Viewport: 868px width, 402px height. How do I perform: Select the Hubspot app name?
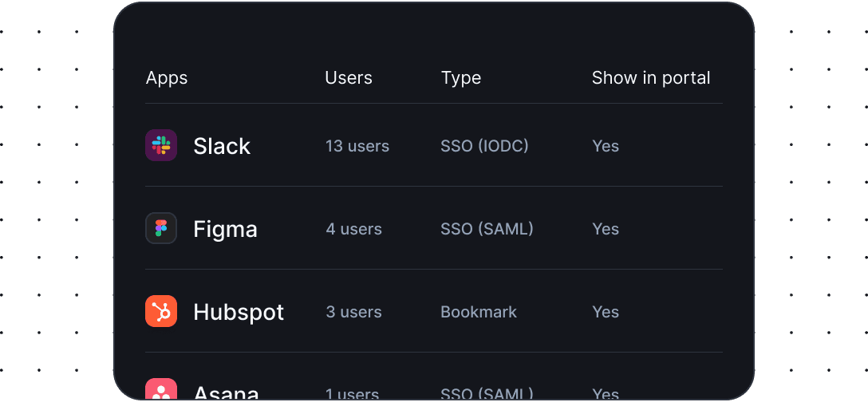(239, 312)
